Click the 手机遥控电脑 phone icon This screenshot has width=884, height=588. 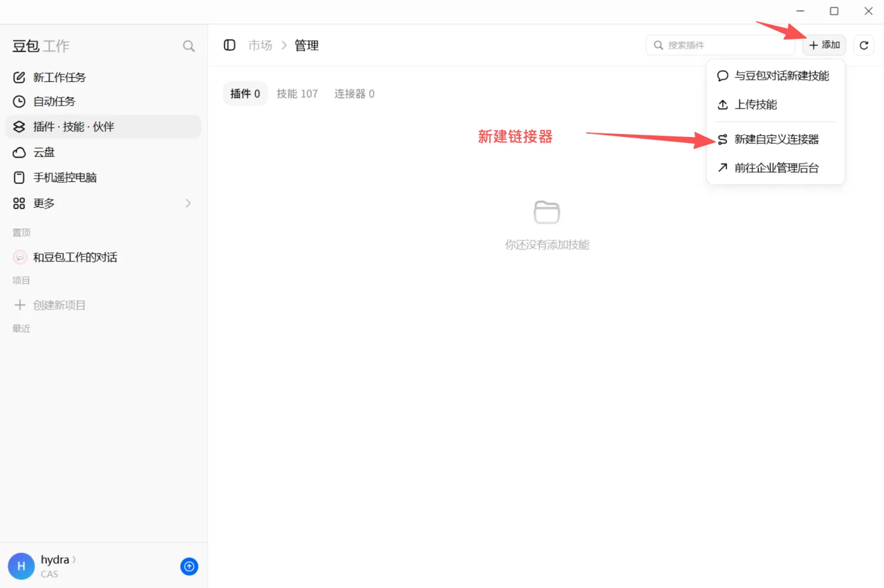pyautogui.click(x=19, y=177)
